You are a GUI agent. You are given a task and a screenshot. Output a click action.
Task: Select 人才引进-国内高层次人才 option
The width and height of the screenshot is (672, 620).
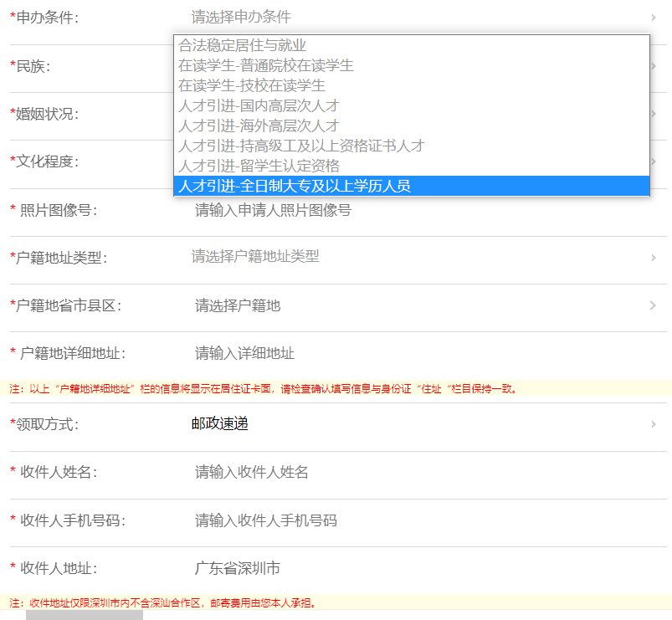[412, 105]
